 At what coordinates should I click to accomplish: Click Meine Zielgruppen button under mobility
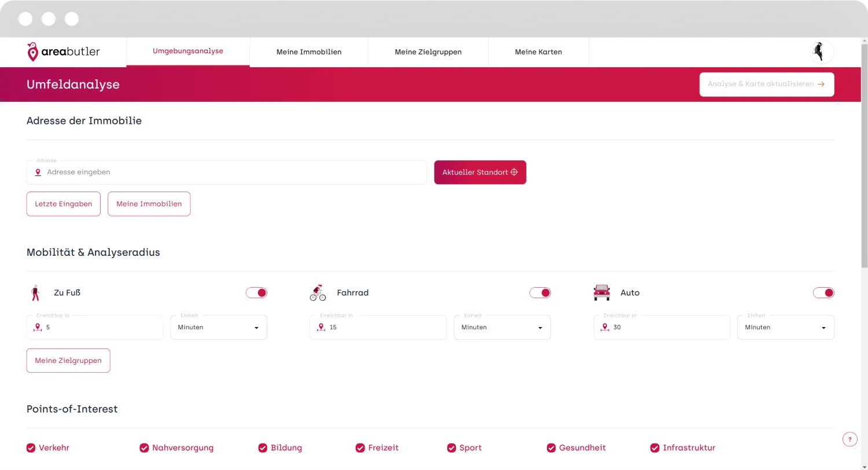click(x=68, y=361)
